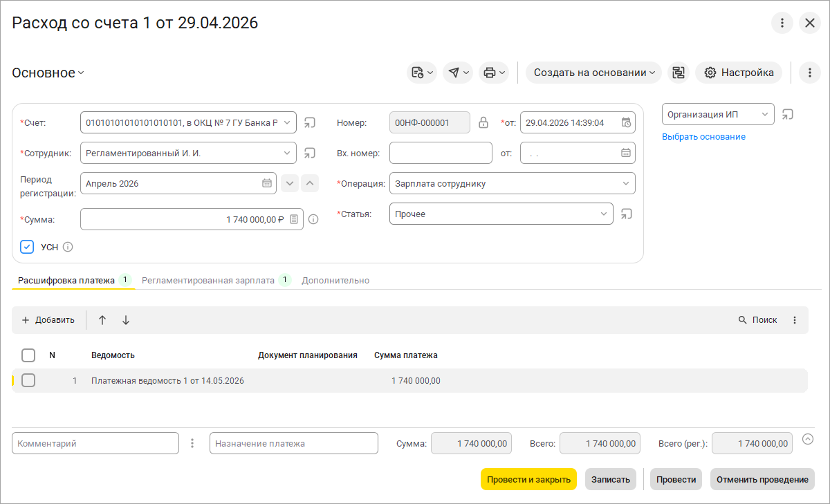
Task: Open the Создать на основании dropdown
Action: [x=593, y=73]
